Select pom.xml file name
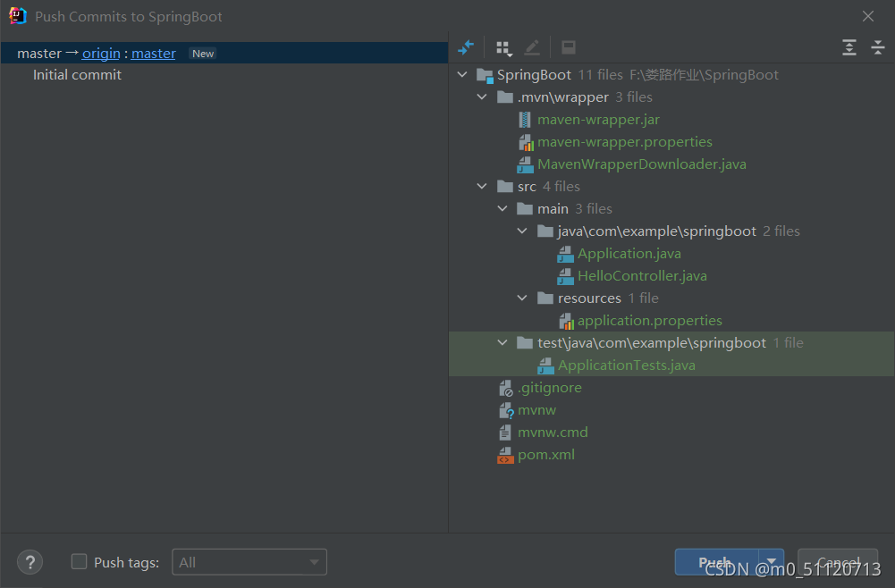The height and width of the screenshot is (588, 895). tap(545, 455)
